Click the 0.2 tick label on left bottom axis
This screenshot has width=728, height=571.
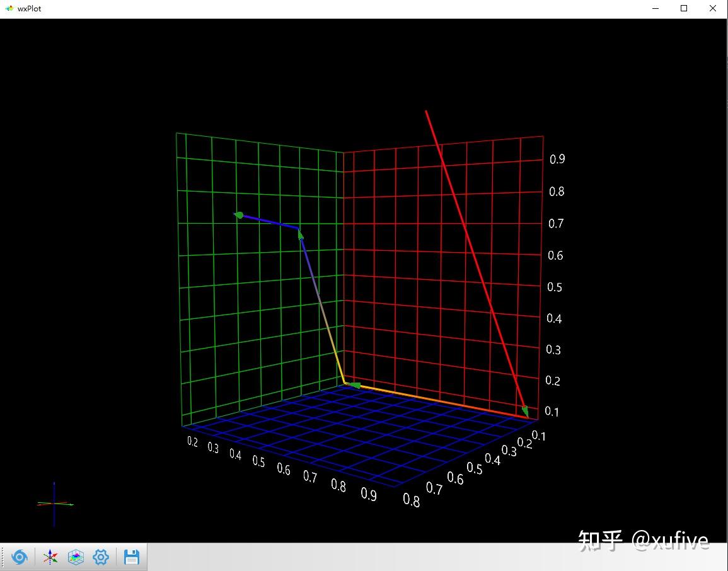[192, 441]
